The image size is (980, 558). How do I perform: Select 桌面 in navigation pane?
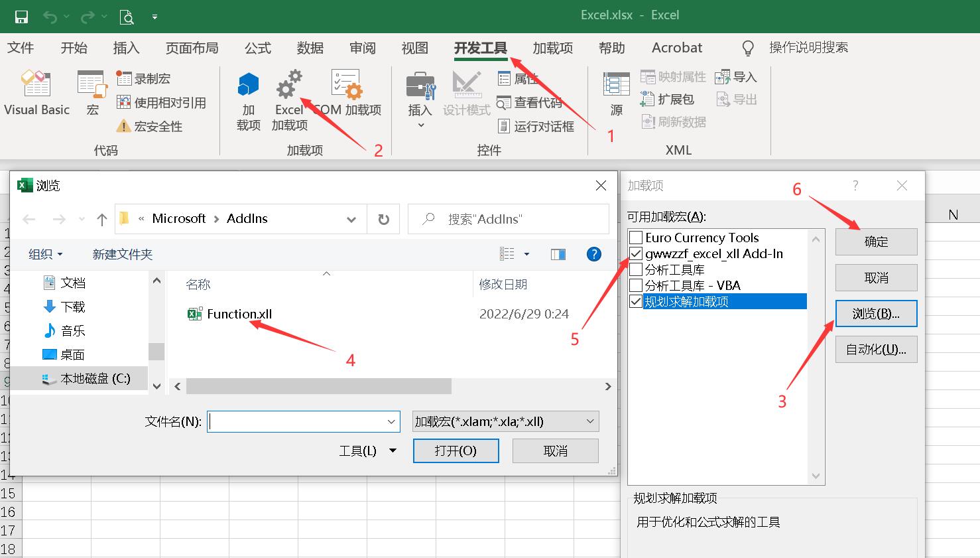[x=64, y=354]
